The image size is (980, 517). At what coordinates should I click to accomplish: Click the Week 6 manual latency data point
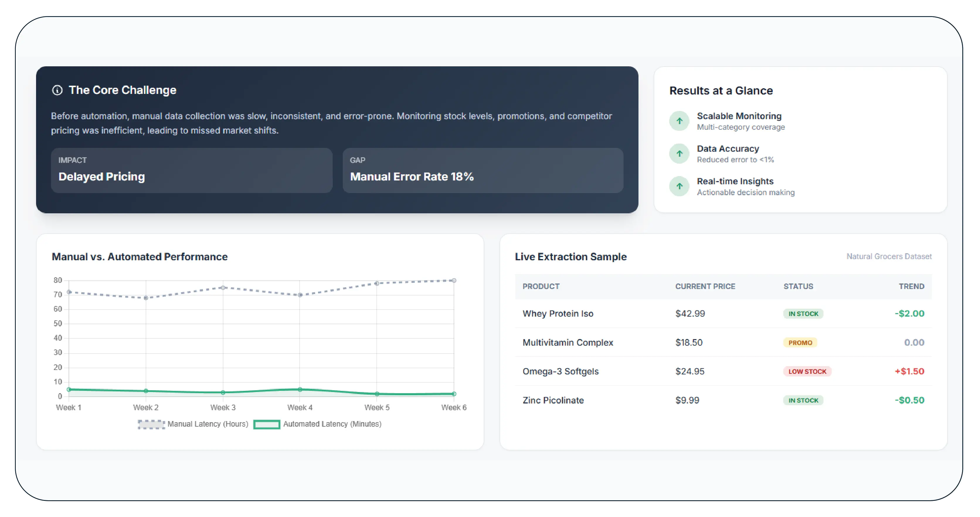454,281
